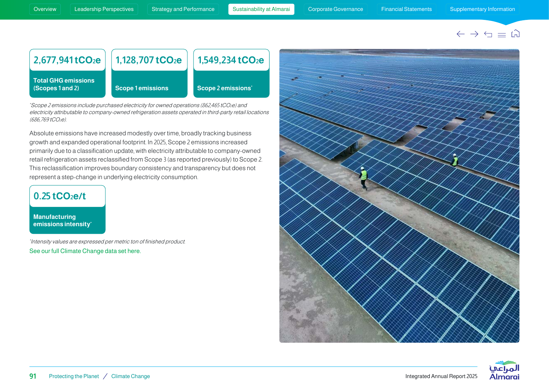The width and height of the screenshot is (549, 392).
Task: Open the contents menu lines icon
Action: click(x=502, y=35)
